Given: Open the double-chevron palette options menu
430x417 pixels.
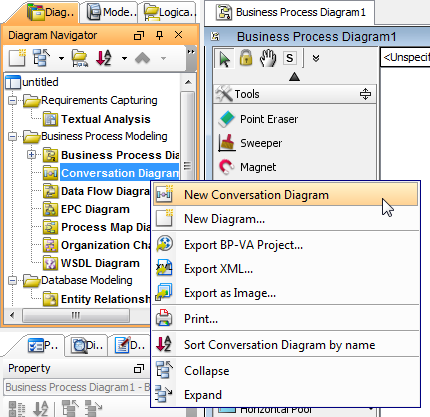Looking at the screenshot, I should click(x=316, y=59).
